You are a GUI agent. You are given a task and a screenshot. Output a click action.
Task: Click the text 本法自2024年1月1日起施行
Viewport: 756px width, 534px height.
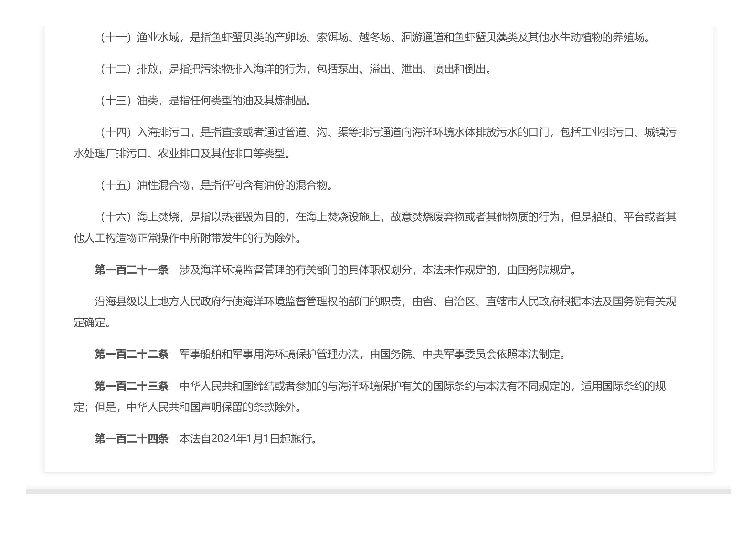point(248,439)
